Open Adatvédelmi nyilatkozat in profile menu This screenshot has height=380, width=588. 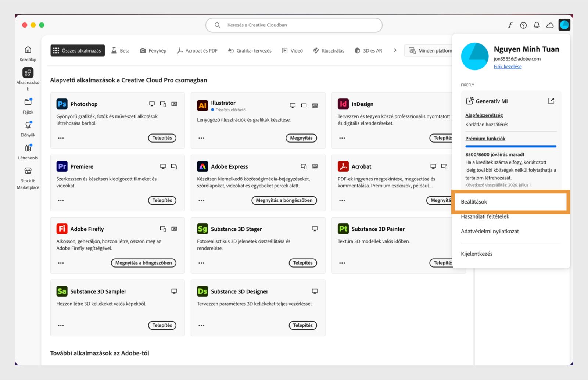click(x=490, y=231)
